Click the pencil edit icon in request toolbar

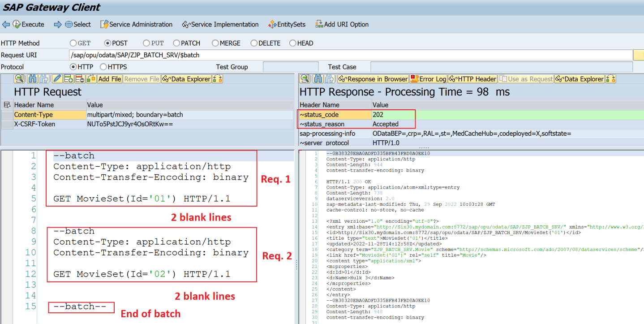pos(57,79)
